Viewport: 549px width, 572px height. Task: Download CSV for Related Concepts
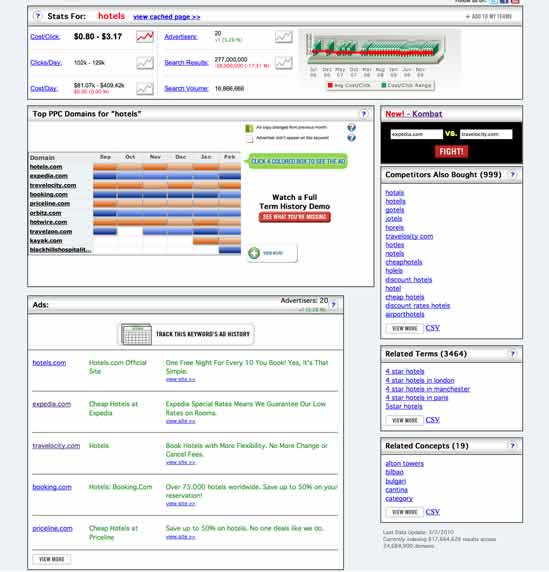(433, 512)
